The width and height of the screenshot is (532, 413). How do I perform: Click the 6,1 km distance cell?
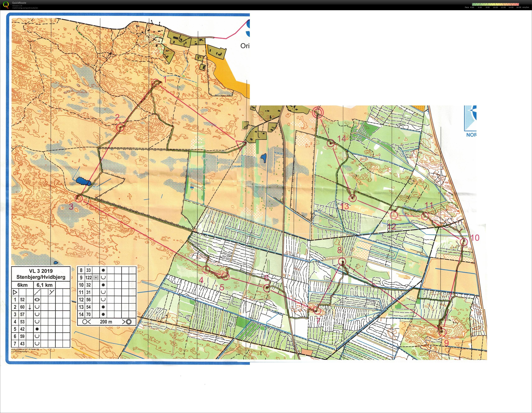tap(44, 285)
